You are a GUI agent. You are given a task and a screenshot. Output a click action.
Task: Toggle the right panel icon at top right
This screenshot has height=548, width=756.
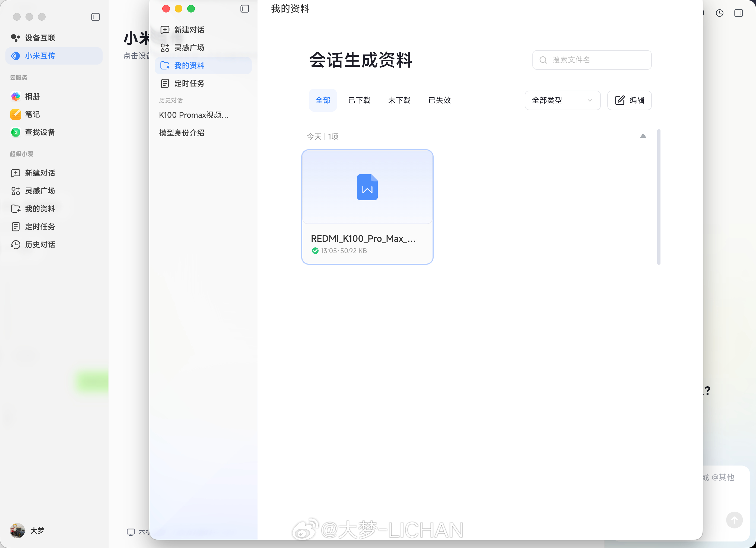(x=739, y=13)
